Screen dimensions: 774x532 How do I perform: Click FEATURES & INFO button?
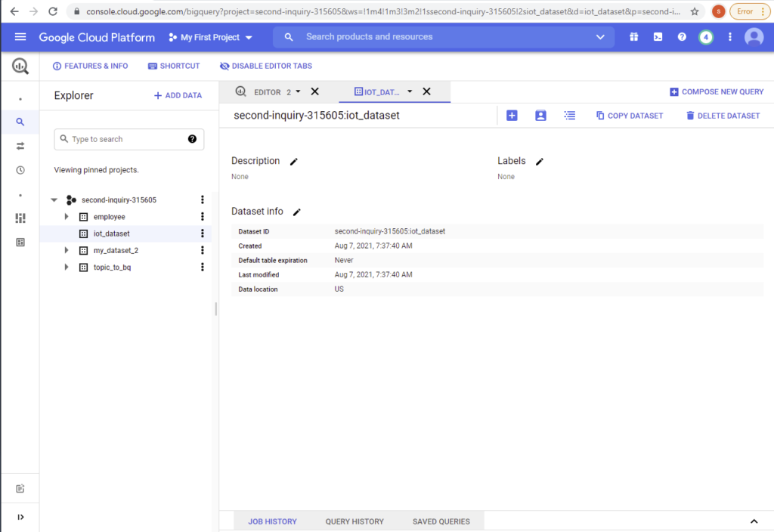click(91, 66)
